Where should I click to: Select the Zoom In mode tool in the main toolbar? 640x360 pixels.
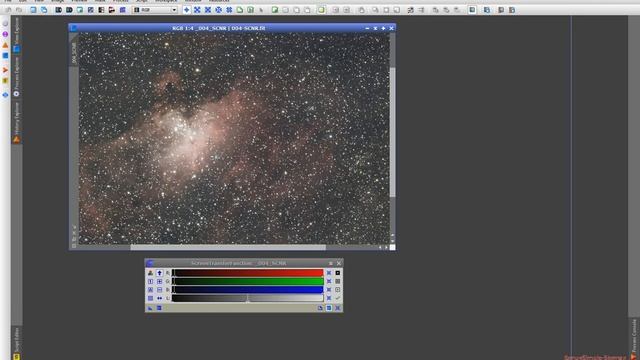point(197,10)
